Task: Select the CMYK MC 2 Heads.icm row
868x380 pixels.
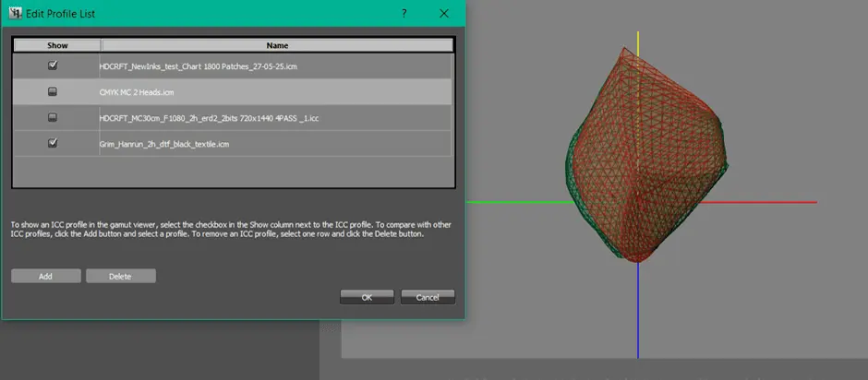Action: tap(233, 92)
